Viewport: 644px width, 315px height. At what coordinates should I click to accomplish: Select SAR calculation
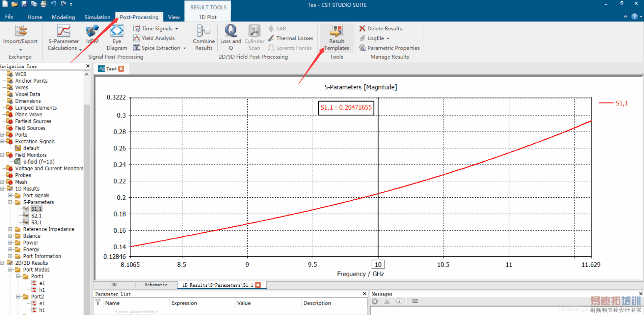click(277, 28)
